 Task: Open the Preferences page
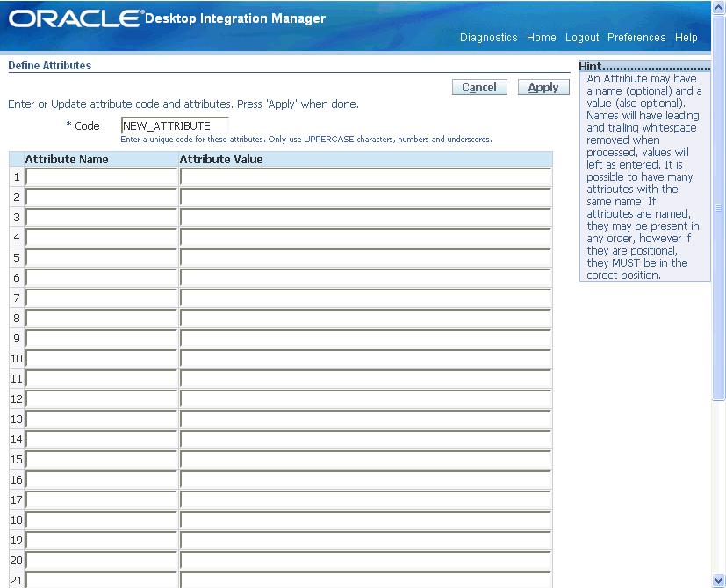point(636,38)
